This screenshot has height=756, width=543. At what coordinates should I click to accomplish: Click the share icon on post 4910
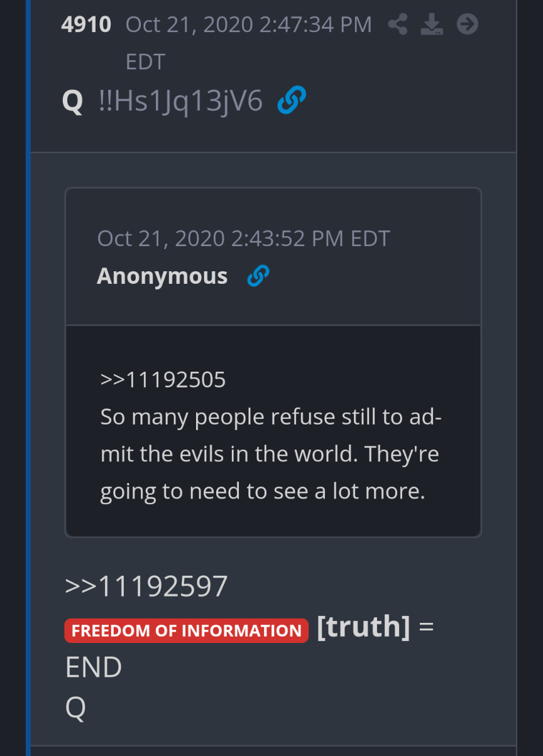(x=397, y=24)
